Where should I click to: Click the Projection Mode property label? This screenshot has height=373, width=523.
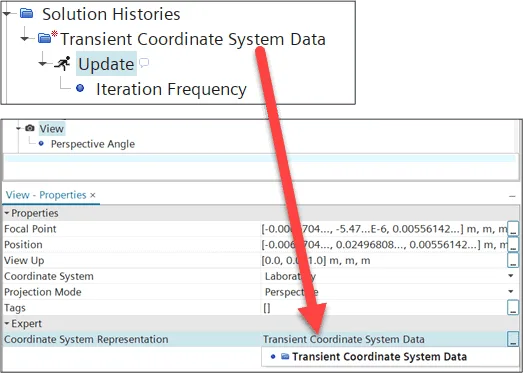(x=43, y=292)
